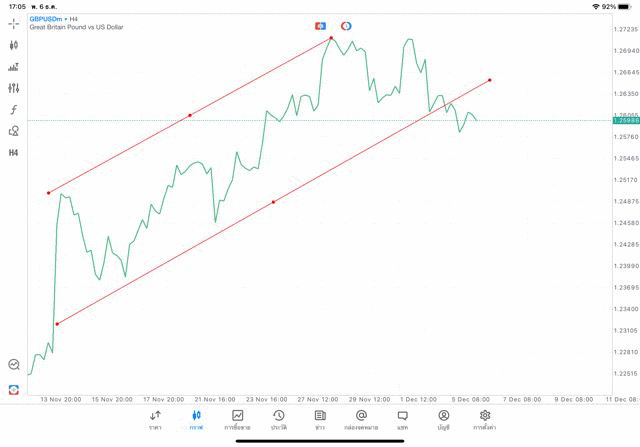Switch to the การซื้อขาย (Trade) tab
Image resolution: width=640 pixels, height=447 pixels.
[x=238, y=420]
